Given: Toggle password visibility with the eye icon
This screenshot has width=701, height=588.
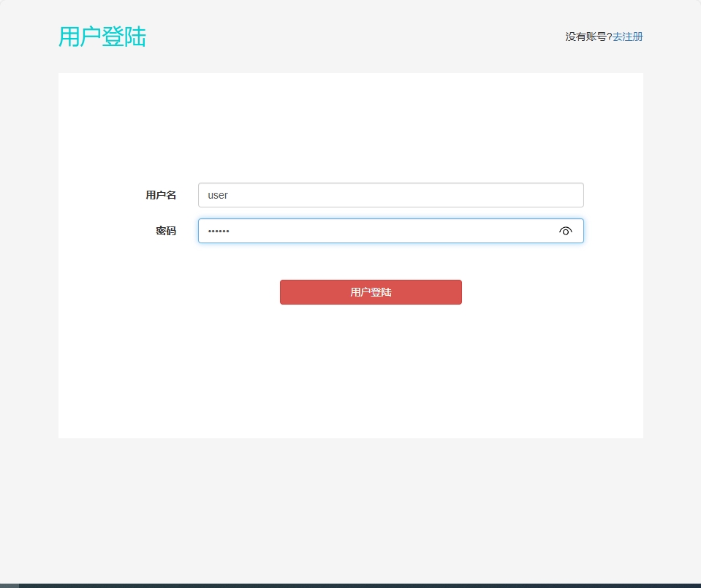Looking at the screenshot, I should click(566, 231).
